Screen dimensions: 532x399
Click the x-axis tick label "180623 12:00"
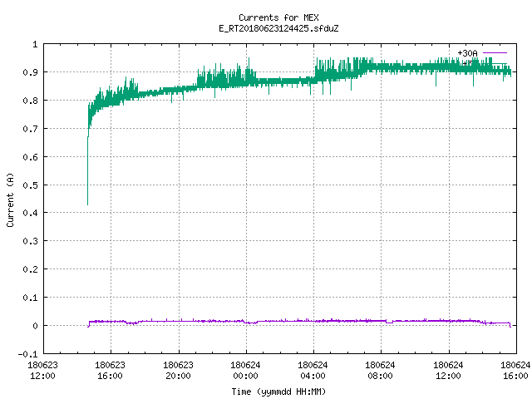(x=42, y=371)
